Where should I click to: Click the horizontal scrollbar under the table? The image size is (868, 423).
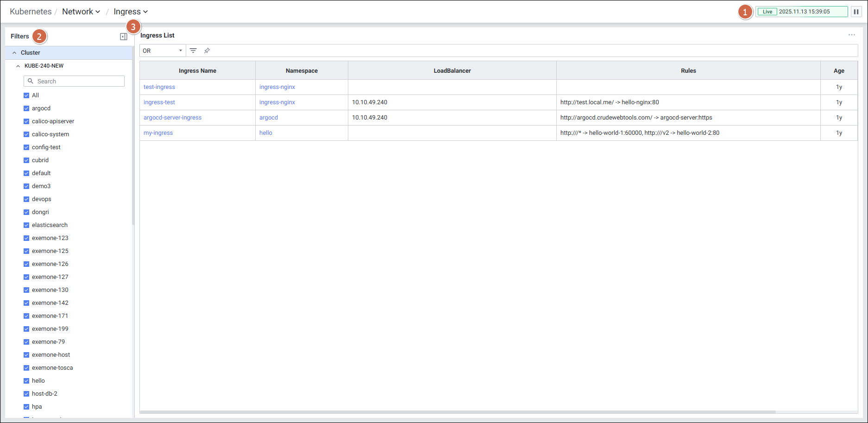(x=457, y=411)
